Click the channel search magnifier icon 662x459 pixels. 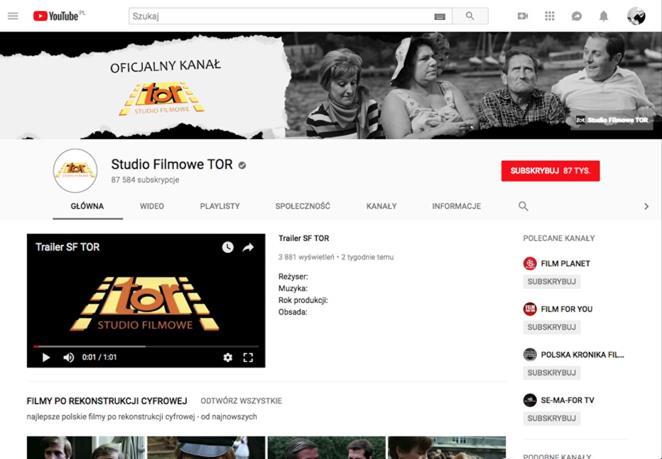click(x=523, y=206)
